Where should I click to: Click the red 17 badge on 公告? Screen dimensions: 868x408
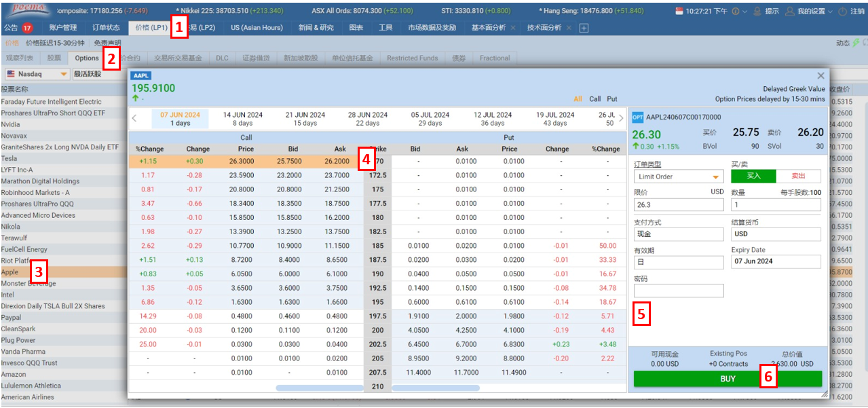pos(27,28)
